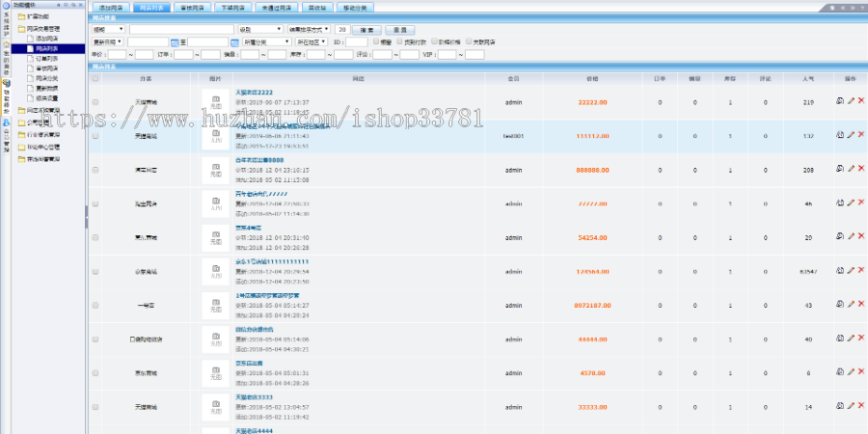
Task: Open the 结果排序方式 dropdown
Action: (x=310, y=29)
